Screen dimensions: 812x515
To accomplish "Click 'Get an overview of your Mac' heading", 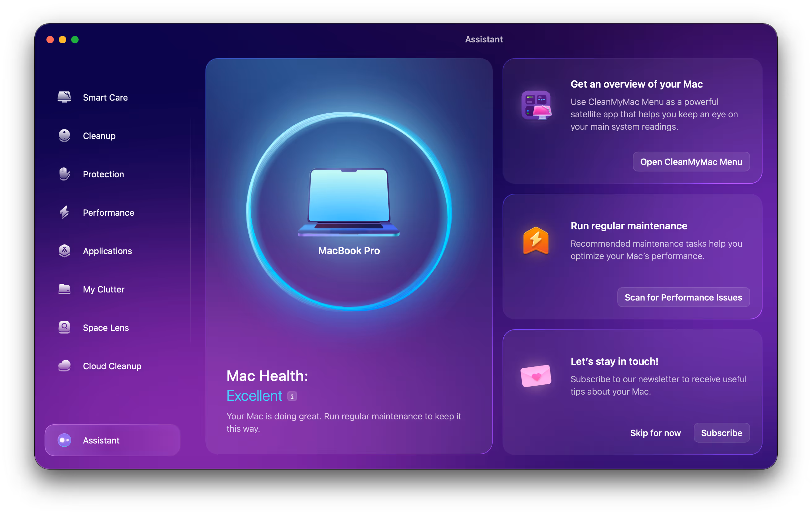I will (637, 84).
